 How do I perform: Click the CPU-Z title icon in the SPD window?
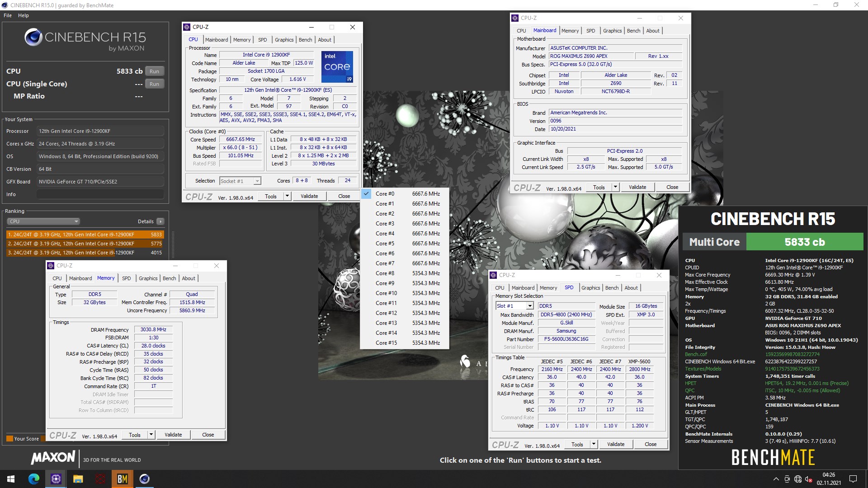pyautogui.click(x=493, y=275)
